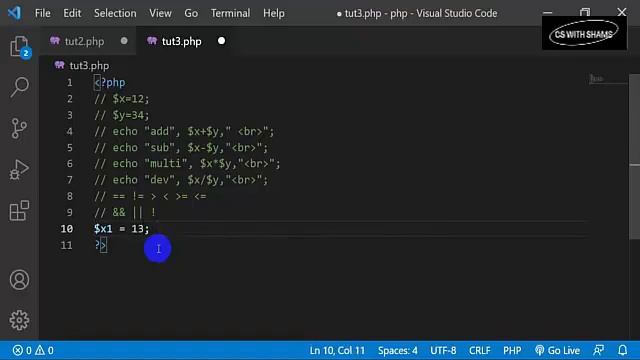This screenshot has width=640, height=360.
Task: Open the Source Control view
Action: pos(19,128)
